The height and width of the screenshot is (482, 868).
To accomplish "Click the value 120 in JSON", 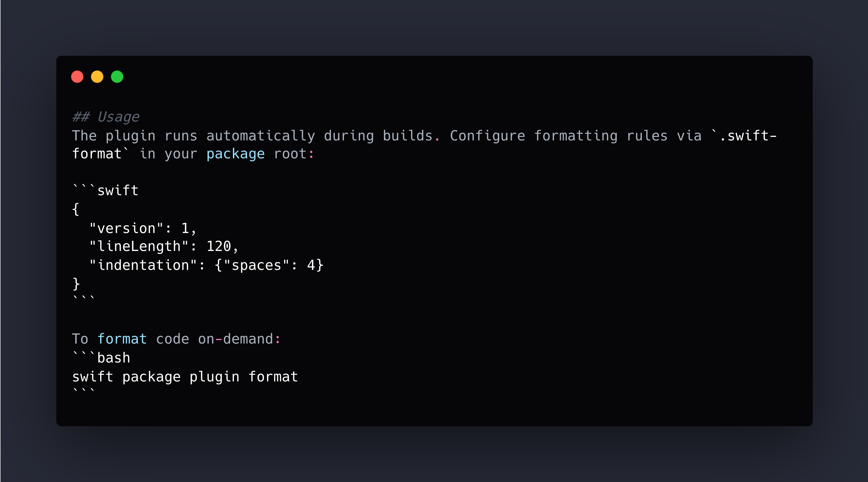I will [x=218, y=246].
